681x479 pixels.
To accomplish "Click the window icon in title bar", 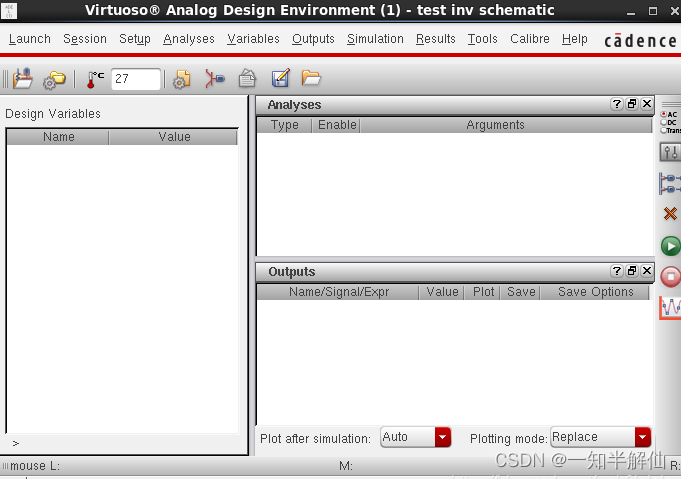I will pos(9,10).
